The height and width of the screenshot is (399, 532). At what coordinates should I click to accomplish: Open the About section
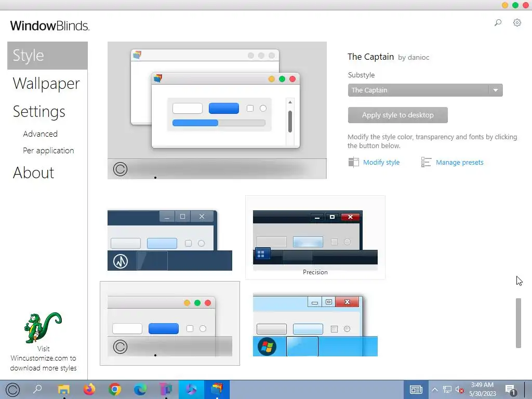(x=33, y=172)
